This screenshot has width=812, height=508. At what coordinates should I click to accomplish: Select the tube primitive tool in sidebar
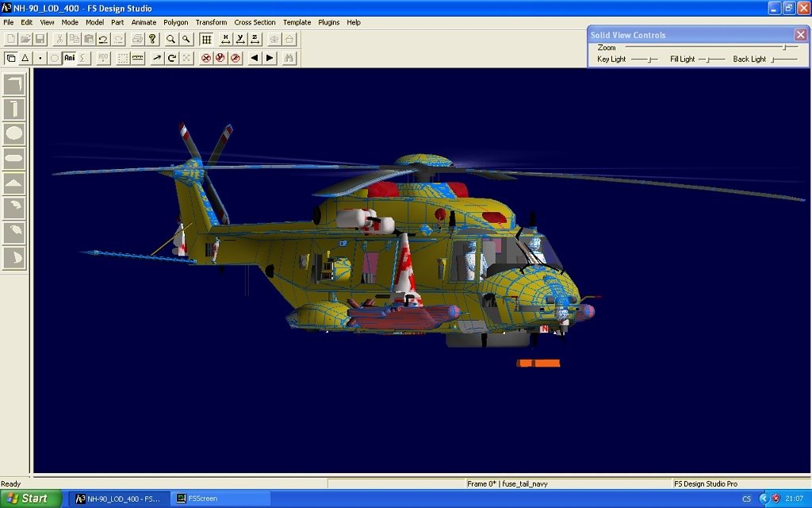point(14,109)
